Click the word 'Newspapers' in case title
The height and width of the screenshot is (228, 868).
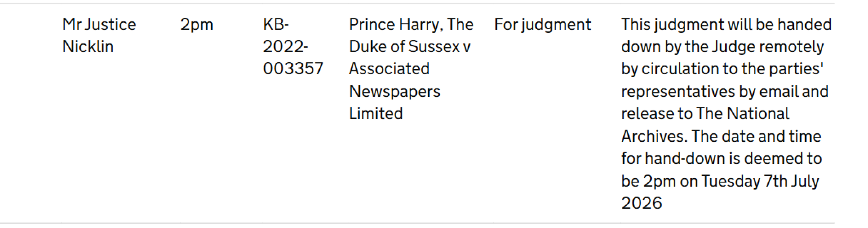(x=394, y=92)
